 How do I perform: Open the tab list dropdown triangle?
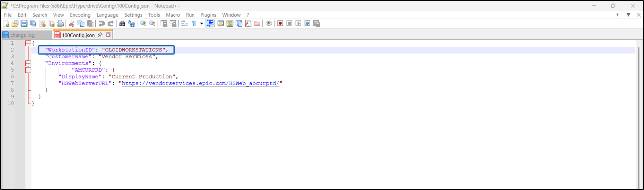[628, 15]
